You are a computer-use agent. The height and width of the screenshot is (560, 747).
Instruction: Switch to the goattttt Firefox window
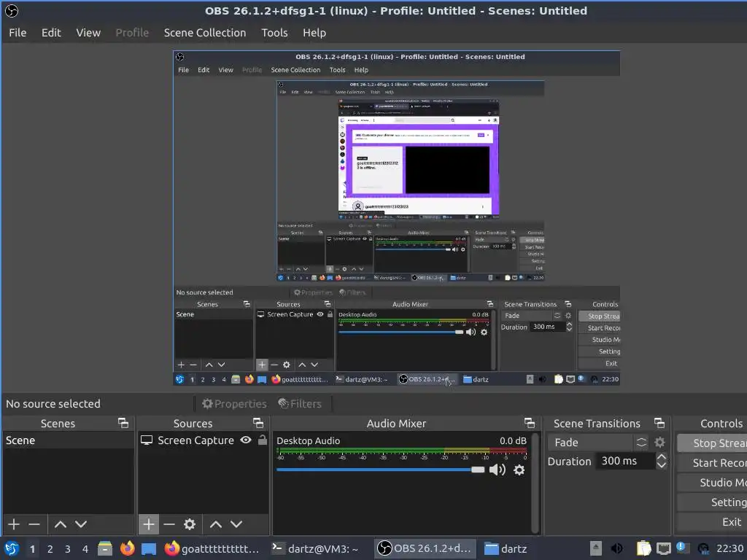212,548
